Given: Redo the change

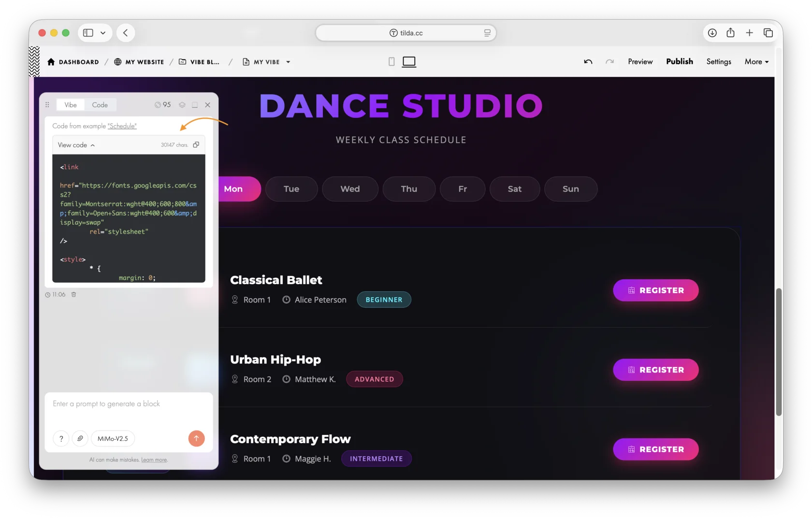Looking at the screenshot, I should point(609,61).
